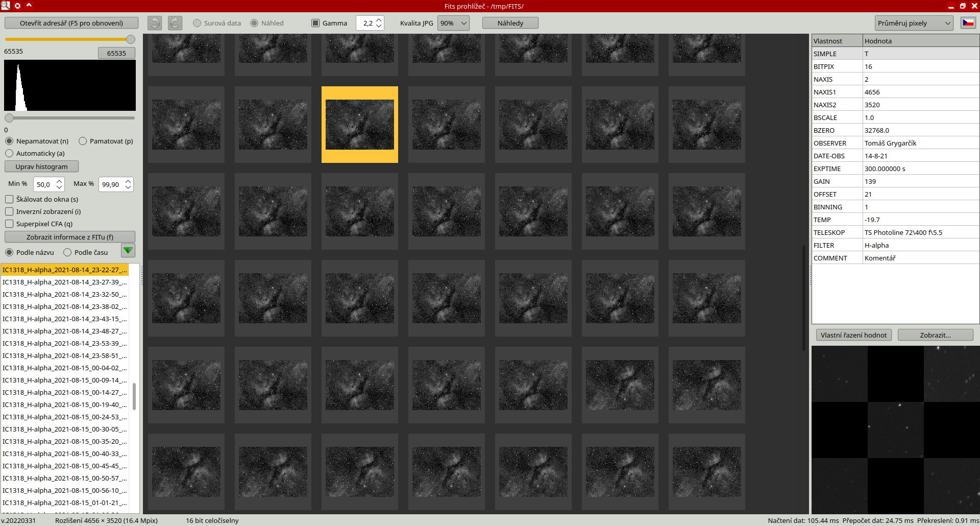Screen dimensions: 980x526
Task: Click the keep-above arrow icon in title bar
Action: click(x=29, y=6)
